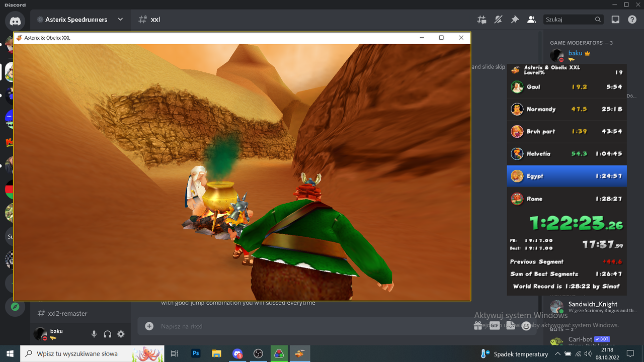Image resolution: width=644 pixels, height=362 pixels.
Task: Toggle member list visibility
Action: click(531, 20)
